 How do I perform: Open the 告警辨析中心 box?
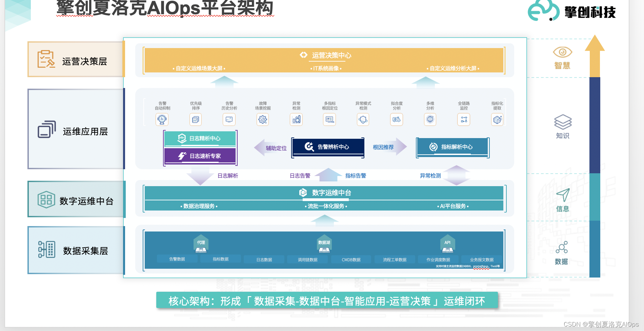pyautogui.click(x=328, y=147)
